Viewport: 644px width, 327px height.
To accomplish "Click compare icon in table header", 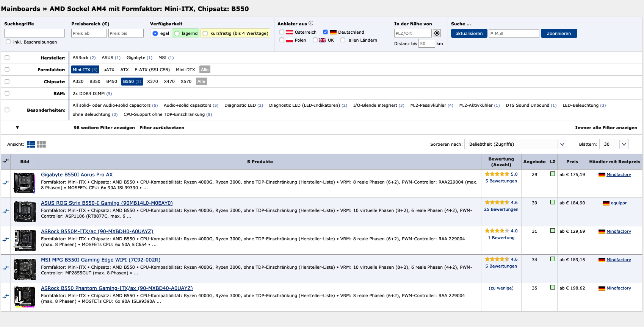I will click(6, 161).
